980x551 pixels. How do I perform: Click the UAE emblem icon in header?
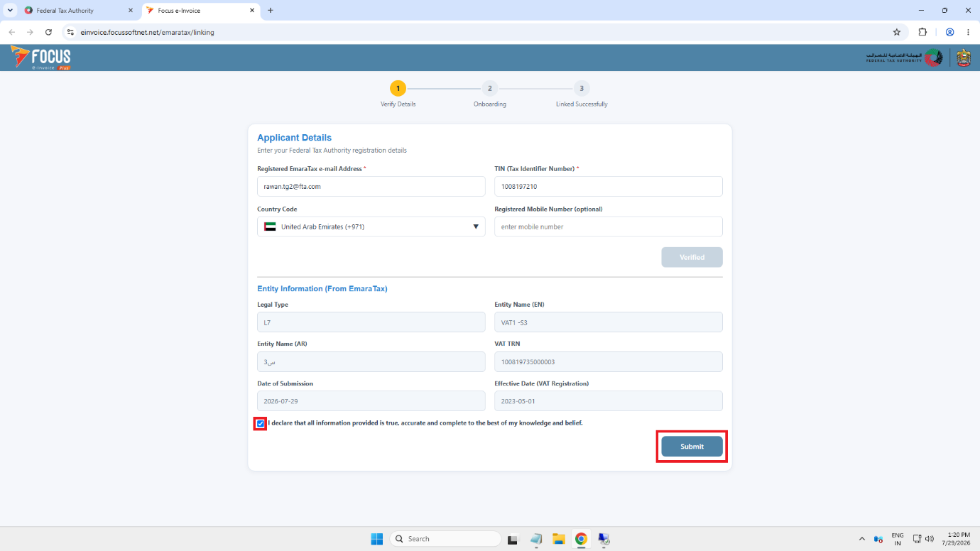[x=963, y=58]
